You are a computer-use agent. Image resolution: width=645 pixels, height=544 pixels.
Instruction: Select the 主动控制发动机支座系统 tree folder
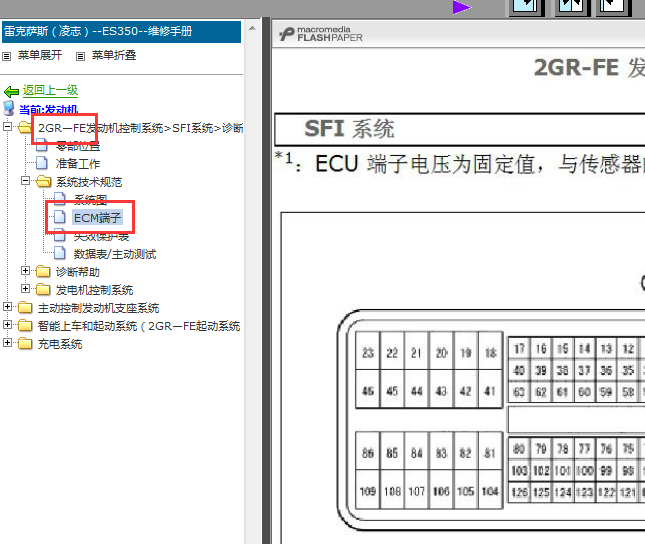tap(98, 308)
